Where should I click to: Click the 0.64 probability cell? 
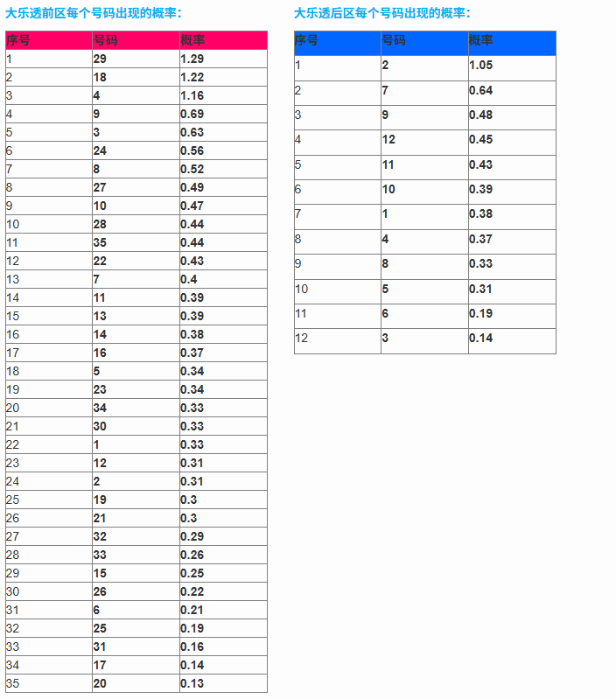click(x=481, y=90)
